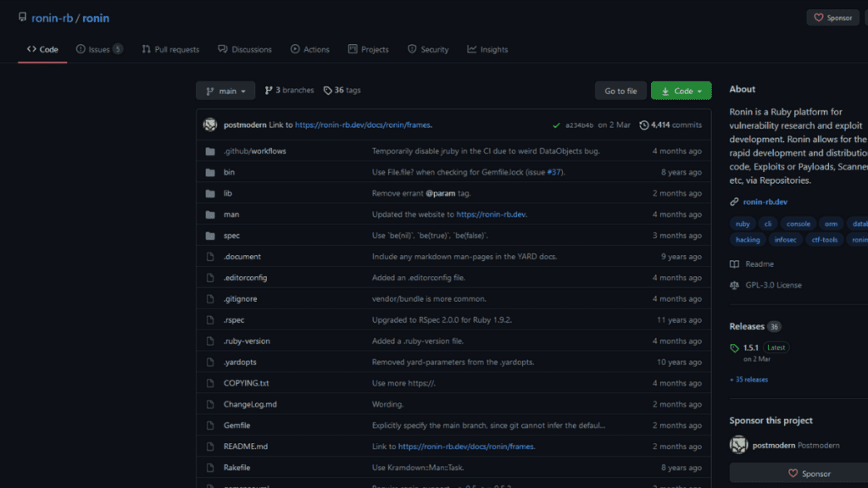The width and height of the screenshot is (868, 488).
Task: Click the .editorconfig file icon
Action: pyautogui.click(x=210, y=278)
